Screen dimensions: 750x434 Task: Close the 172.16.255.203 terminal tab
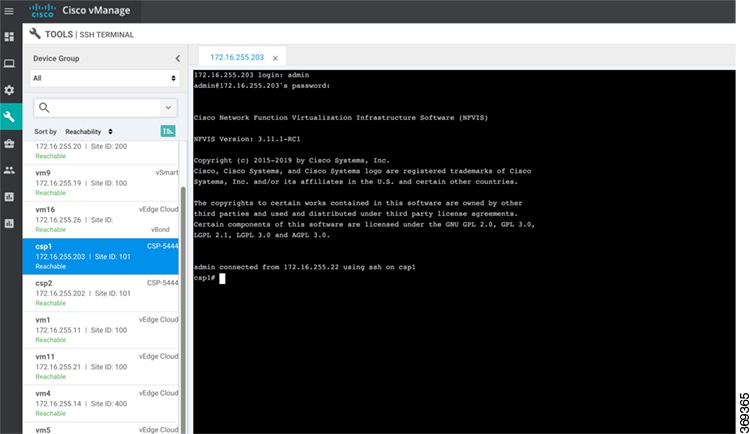(x=275, y=58)
